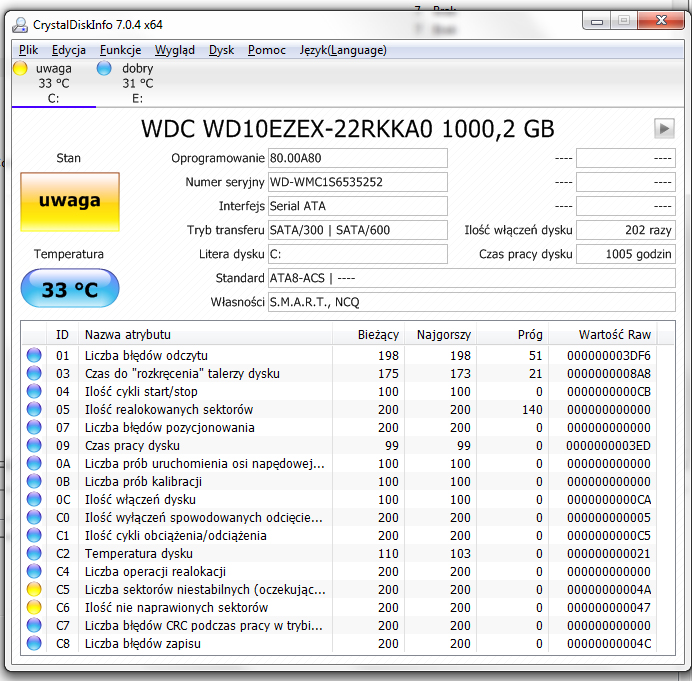Click status icon for attribute C7 CRC errors

[x=34, y=625]
